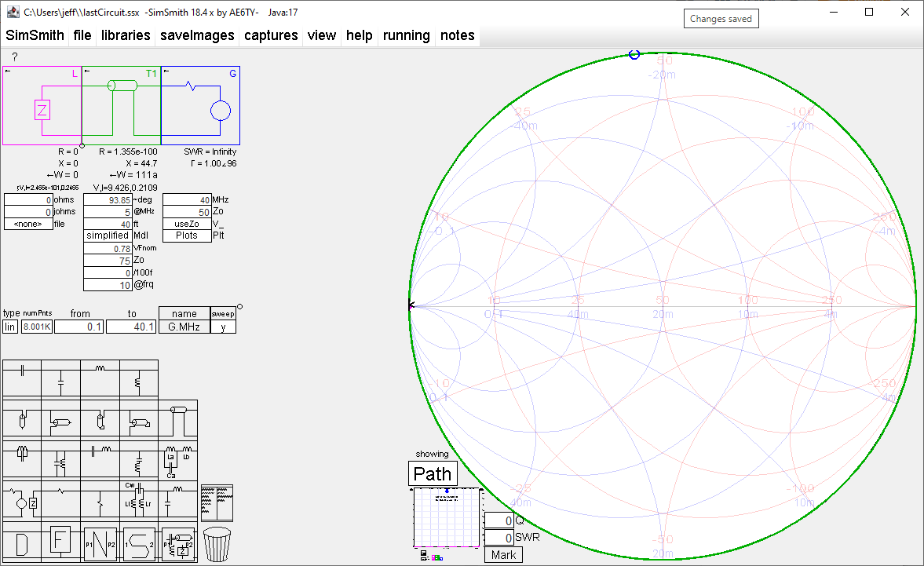Open the saveImages menu
This screenshot has width=924, height=566.
coord(197,35)
